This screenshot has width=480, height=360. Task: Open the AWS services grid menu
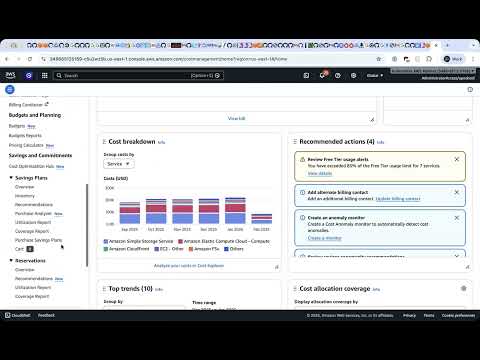pos(44,76)
